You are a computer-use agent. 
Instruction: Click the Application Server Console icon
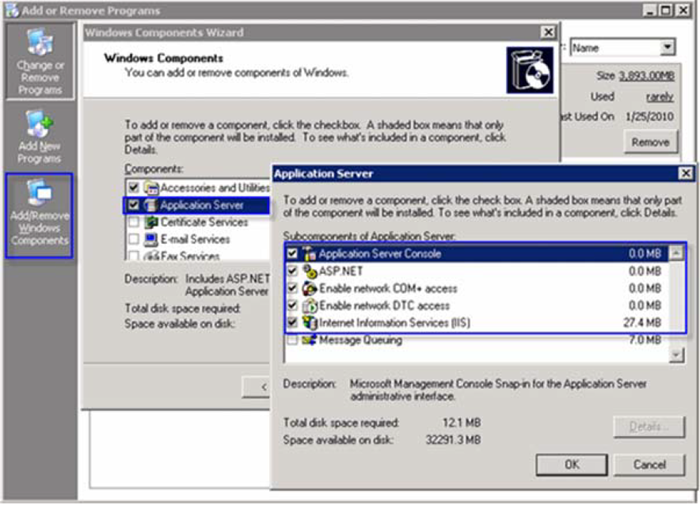(310, 254)
